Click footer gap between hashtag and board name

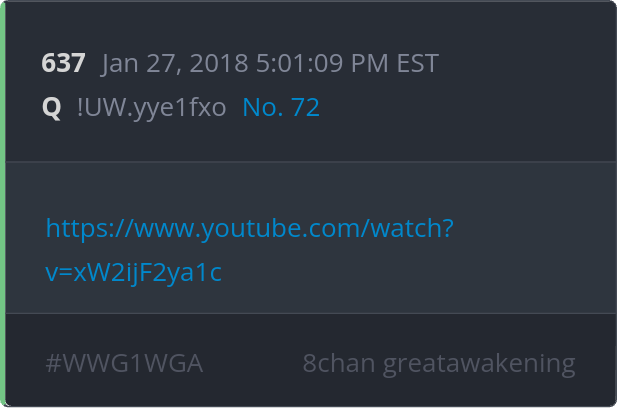pos(252,363)
